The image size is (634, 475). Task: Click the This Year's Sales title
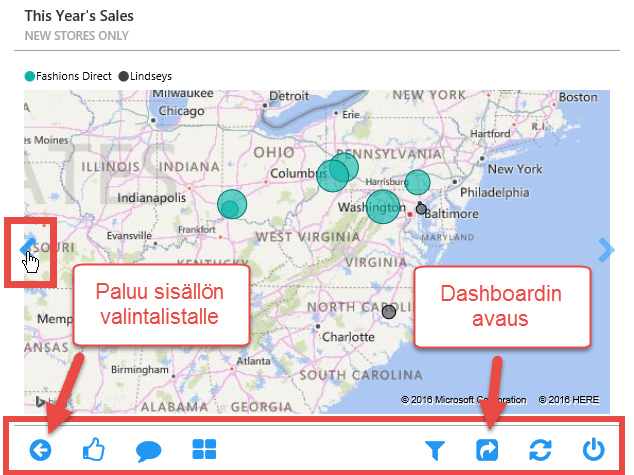79,16
